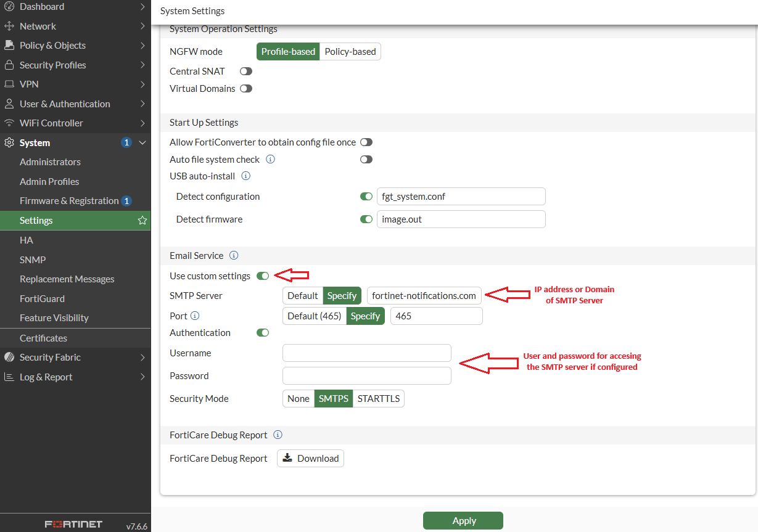Set Security Mode to STARTTLS
This screenshot has height=532, width=758.
point(379,399)
